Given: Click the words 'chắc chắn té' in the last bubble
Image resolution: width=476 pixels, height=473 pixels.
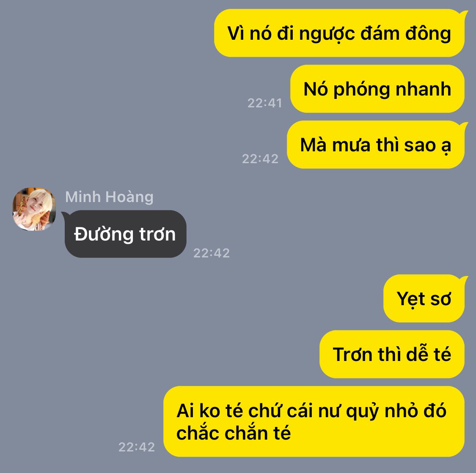Looking at the screenshot, I should [234, 433].
